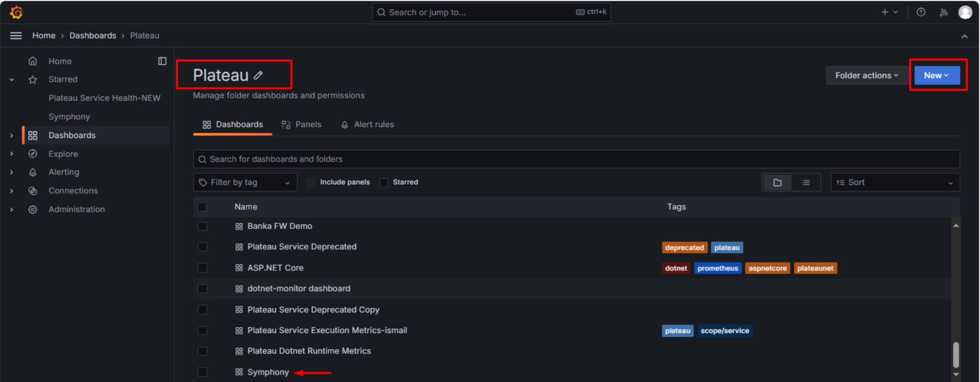Click dashboard icon beside dotnet-monitor dashboard
This screenshot has height=382, width=980.
pos(239,289)
